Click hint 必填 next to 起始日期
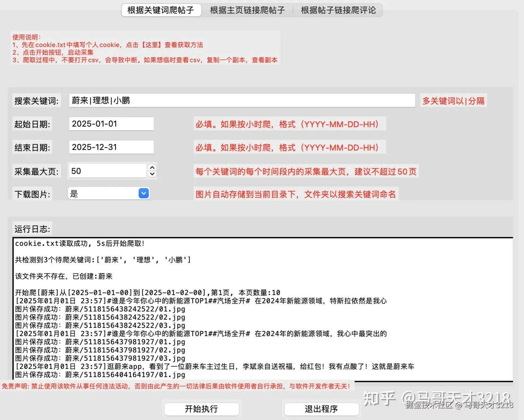The height and width of the screenshot is (420, 524). tap(289, 124)
